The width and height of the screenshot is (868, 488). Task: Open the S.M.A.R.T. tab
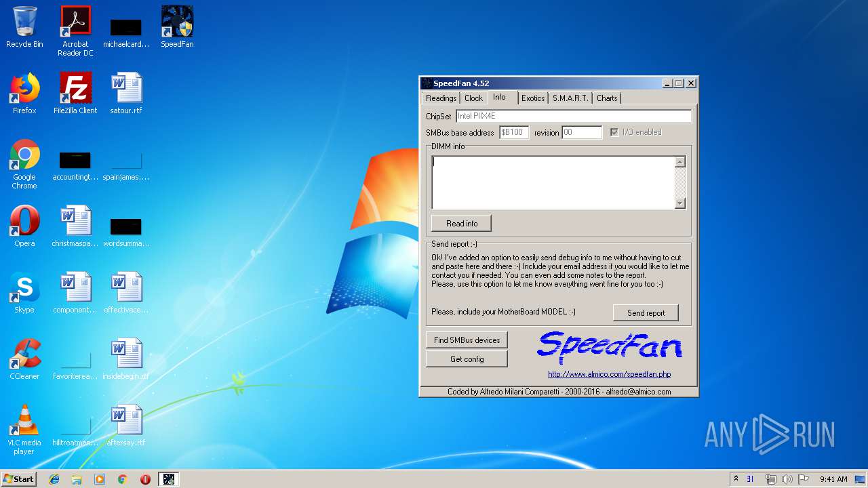click(570, 98)
